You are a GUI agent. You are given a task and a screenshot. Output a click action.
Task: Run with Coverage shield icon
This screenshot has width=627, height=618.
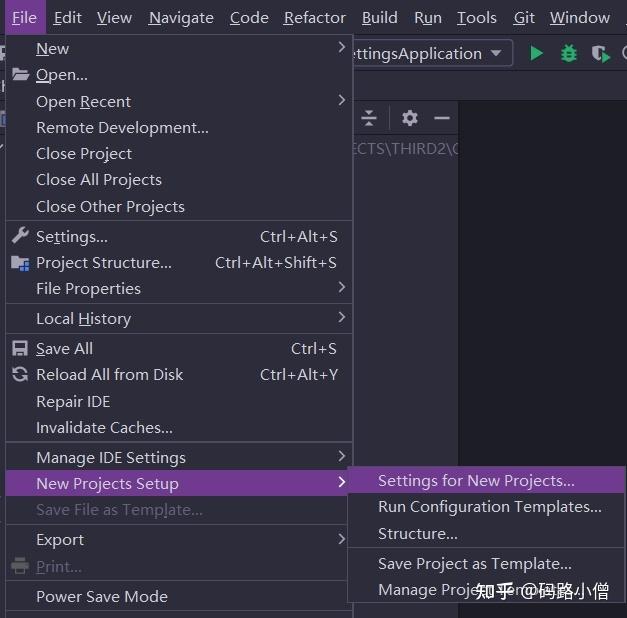pyautogui.click(x=600, y=53)
